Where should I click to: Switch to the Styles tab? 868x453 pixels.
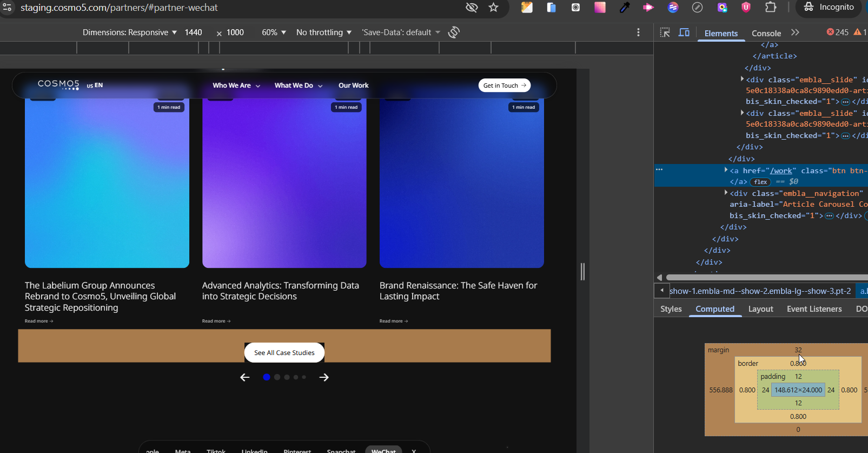[x=671, y=309]
